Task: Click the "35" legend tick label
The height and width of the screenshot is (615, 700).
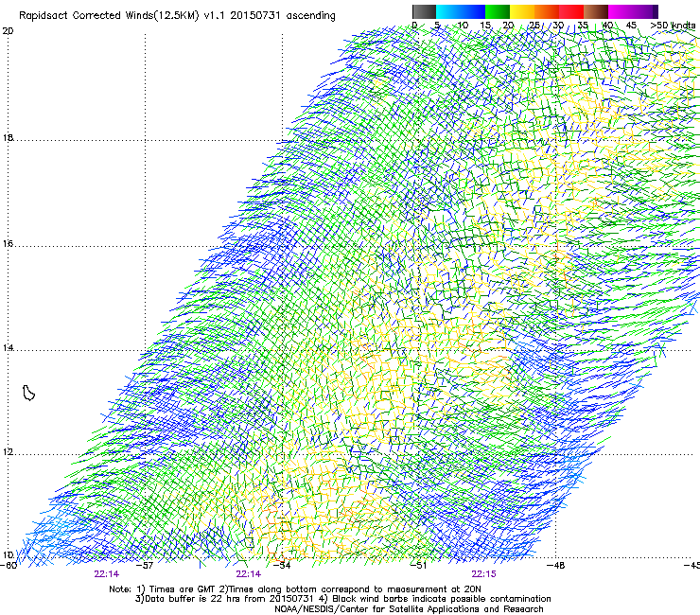Action: point(583,25)
